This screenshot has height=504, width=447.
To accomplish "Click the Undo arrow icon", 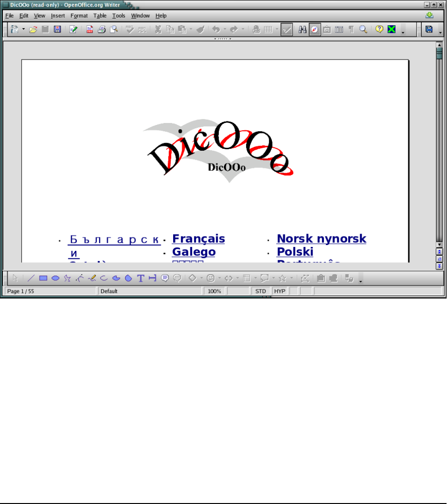I will 216,30.
